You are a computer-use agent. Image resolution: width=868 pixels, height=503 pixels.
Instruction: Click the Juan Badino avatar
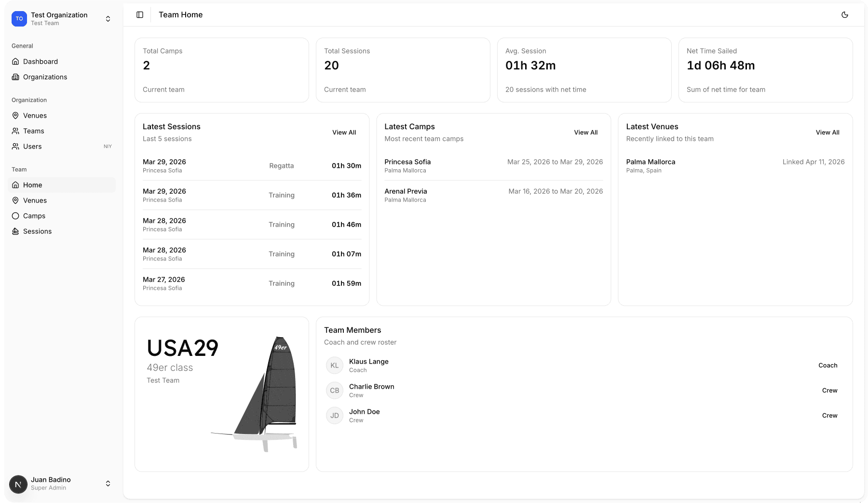point(18,484)
